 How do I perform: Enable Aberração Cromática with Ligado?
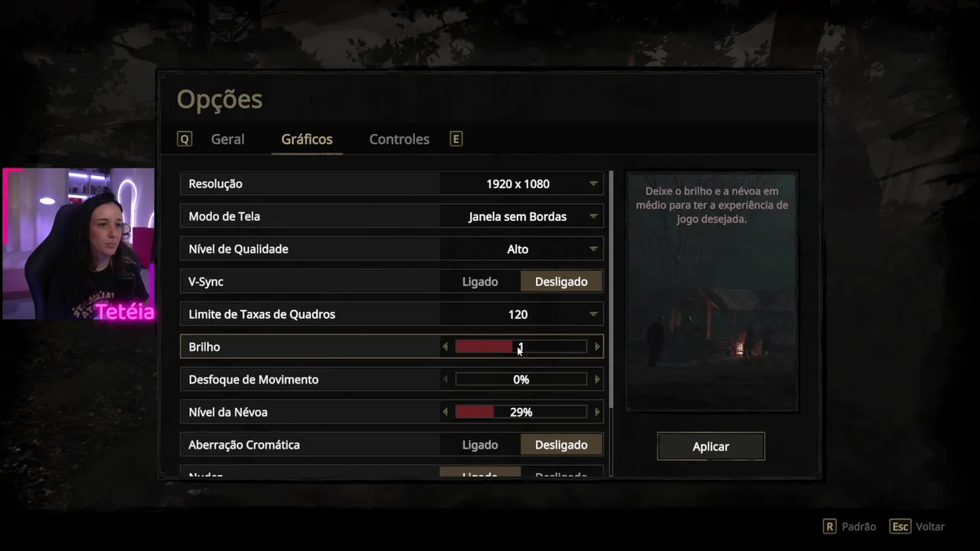point(480,445)
